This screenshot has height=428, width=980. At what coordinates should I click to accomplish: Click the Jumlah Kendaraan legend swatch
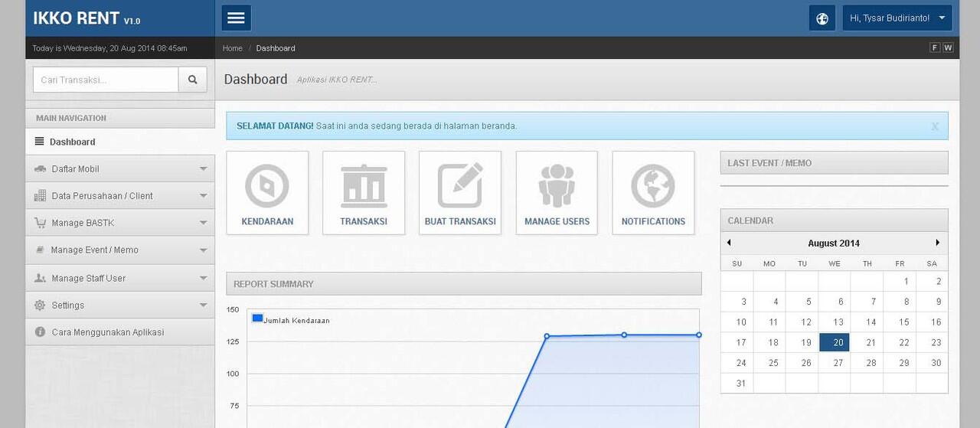(x=257, y=318)
